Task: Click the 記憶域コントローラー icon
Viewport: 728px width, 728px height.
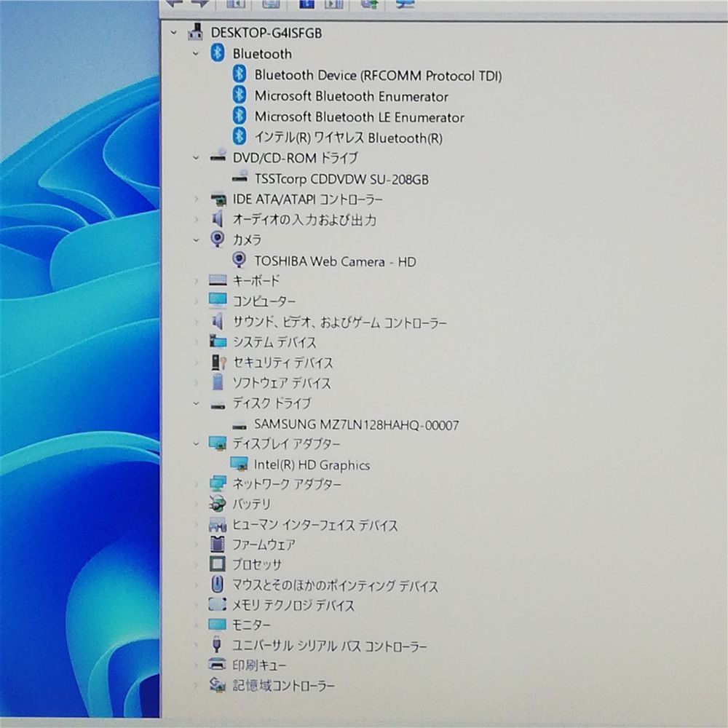Action: (x=217, y=684)
